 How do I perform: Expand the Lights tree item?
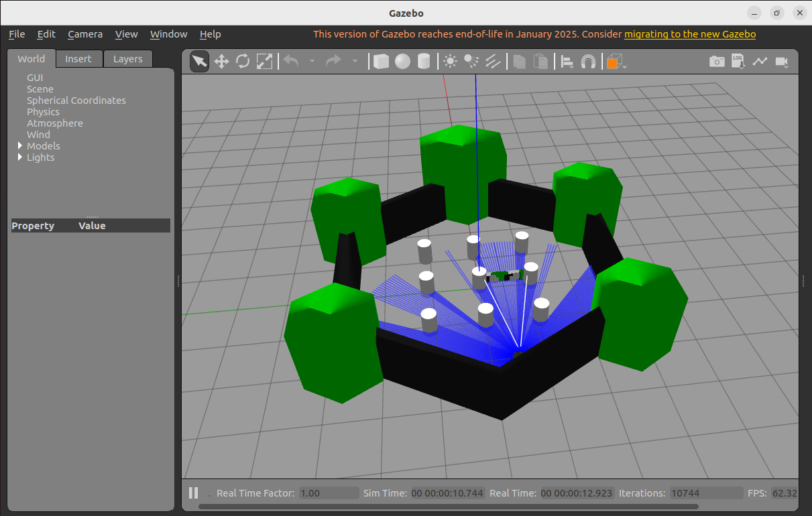click(19, 157)
